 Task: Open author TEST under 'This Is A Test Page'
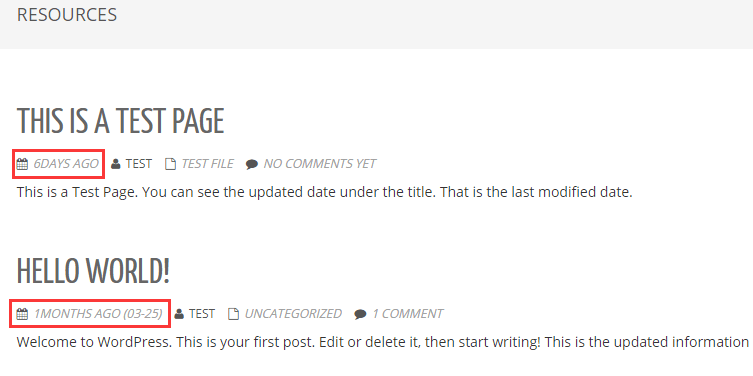pyautogui.click(x=139, y=164)
